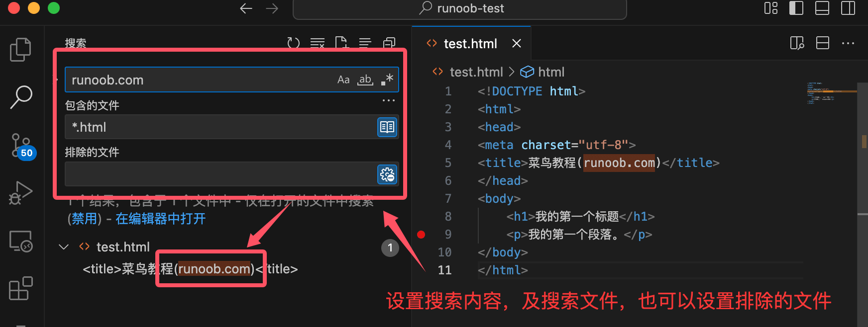Viewport: 868px width, 327px height.
Task: Open the Explorer view in activity bar
Action: pyautogui.click(x=20, y=49)
